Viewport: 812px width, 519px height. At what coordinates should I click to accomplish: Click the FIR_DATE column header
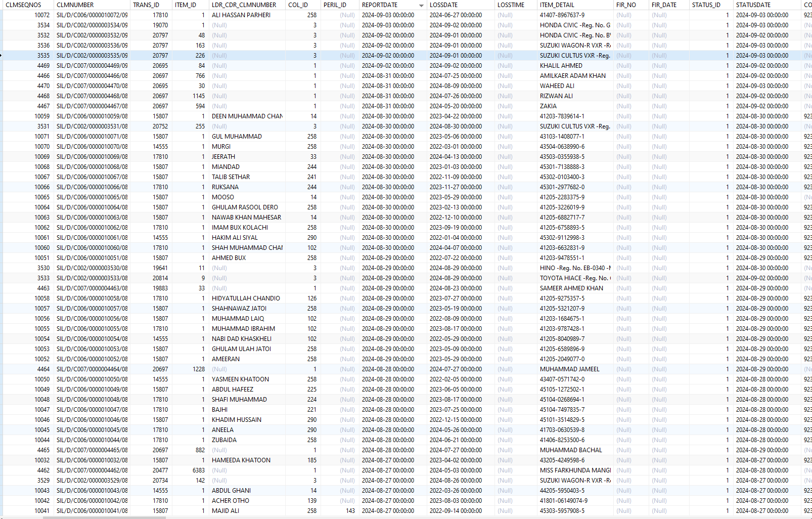[669, 5]
